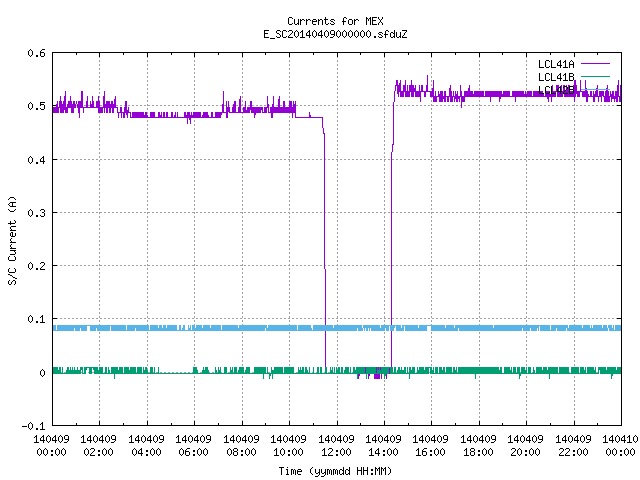
Task: Click the y-axis tick value 0.1
Action: tap(36, 319)
